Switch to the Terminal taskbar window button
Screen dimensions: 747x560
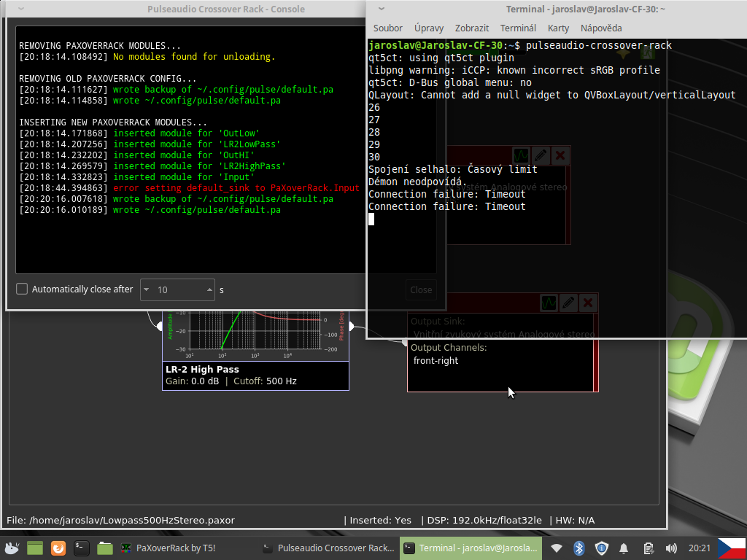471,548
